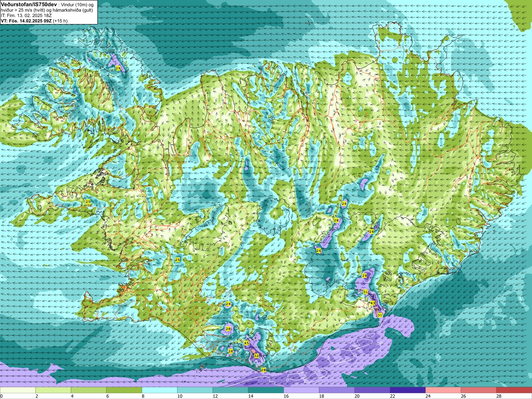This screenshot has height=399, width=532.
Task: Click the legend tick label '28'
Action: [499, 396]
